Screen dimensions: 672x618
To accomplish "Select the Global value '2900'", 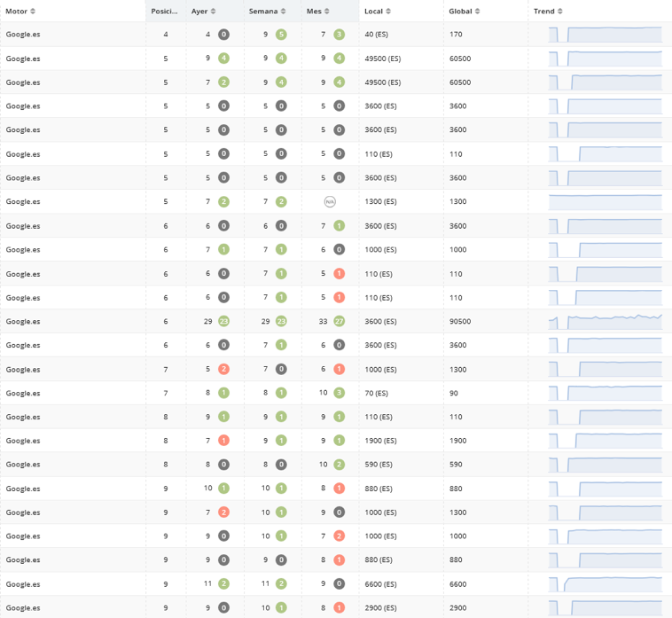I will pyautogui.click(x=457, y=607).
